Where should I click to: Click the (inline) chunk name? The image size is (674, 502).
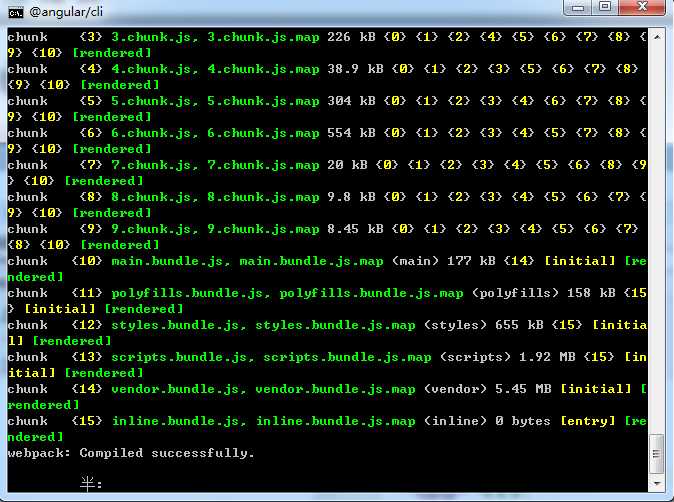[455, 421]
